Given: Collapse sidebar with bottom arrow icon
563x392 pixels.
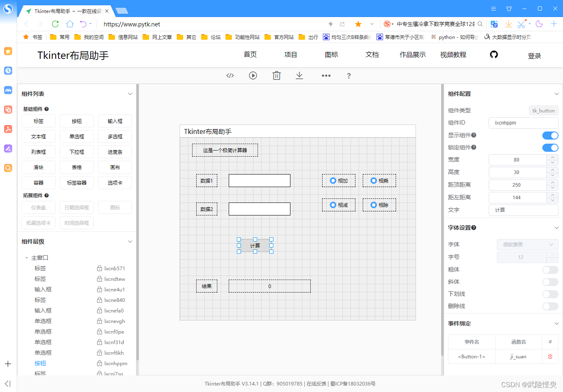Looking at the screenshot, I should [x=8, y=383].
